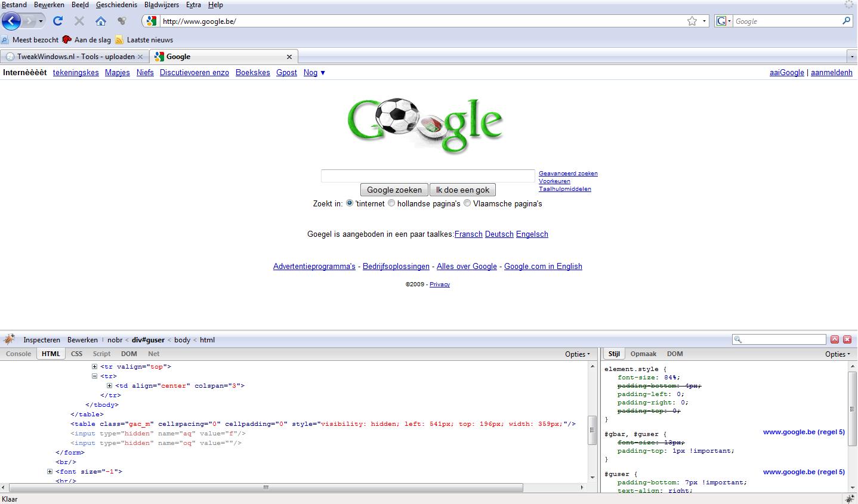Select the hollandse pagina's radio button
This screenshot has height=504, width=858.
(391, 203)
